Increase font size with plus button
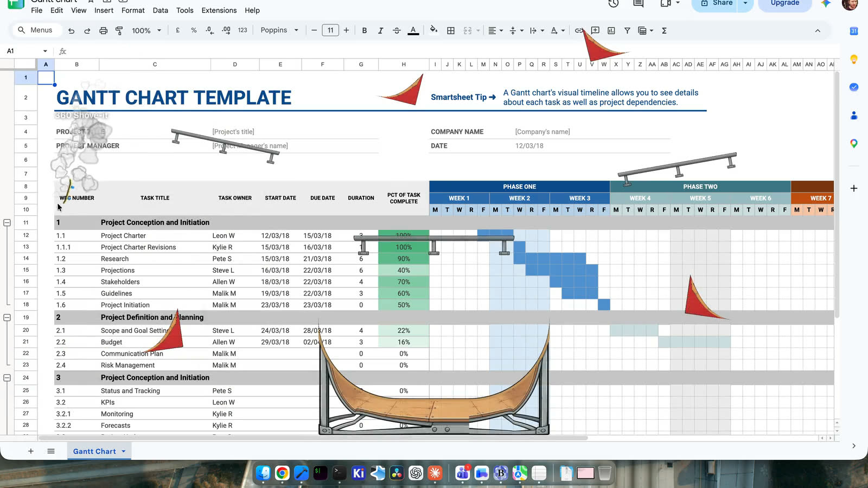Viewport: 868px width, 488px height. [x=346, y=30]
